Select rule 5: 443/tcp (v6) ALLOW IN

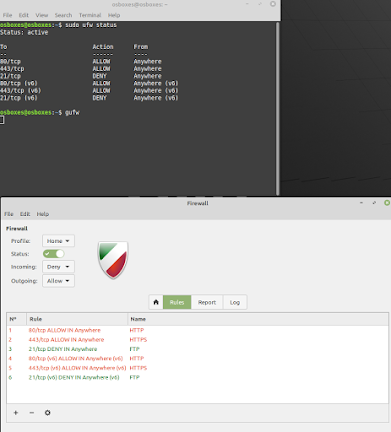[x=197, y=368]
